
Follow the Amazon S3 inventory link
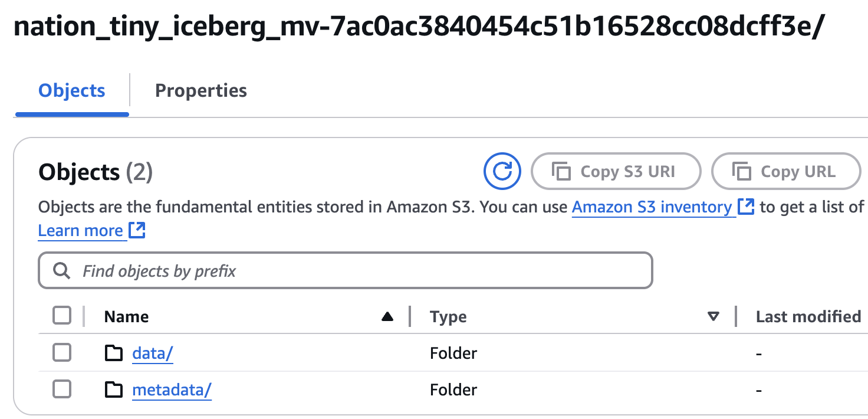pos(652,207)
